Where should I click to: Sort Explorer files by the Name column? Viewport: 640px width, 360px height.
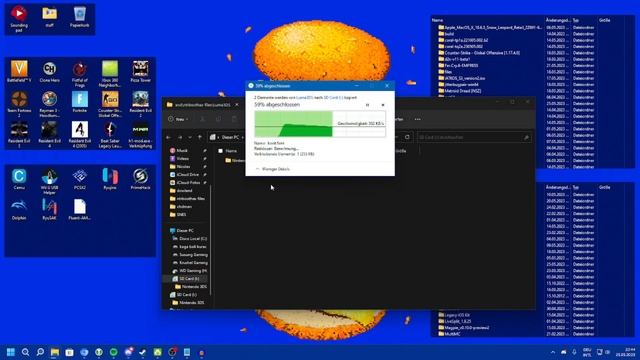pyautogui.click(x=231, y=151)
